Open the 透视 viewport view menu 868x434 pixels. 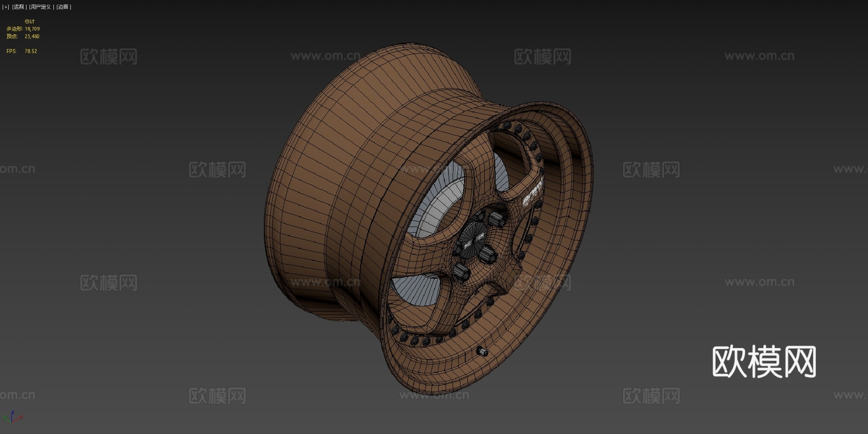click(x=19, y=7)
